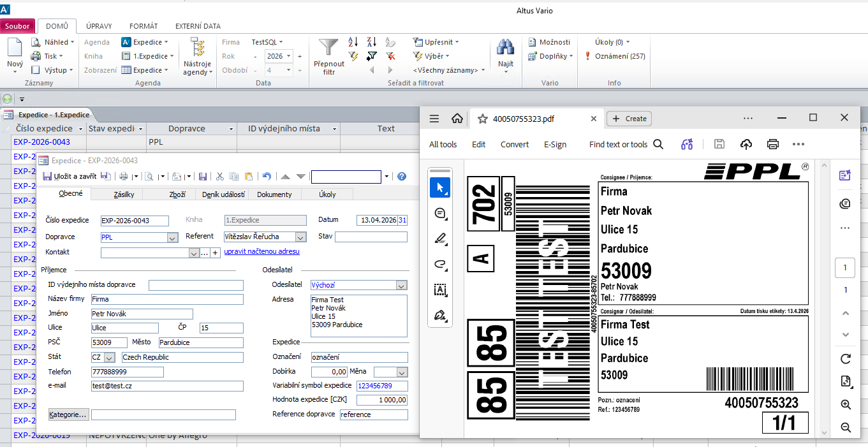
Task: Open the Odesílatel Výchozí dropdown
Action: point(401,286)
